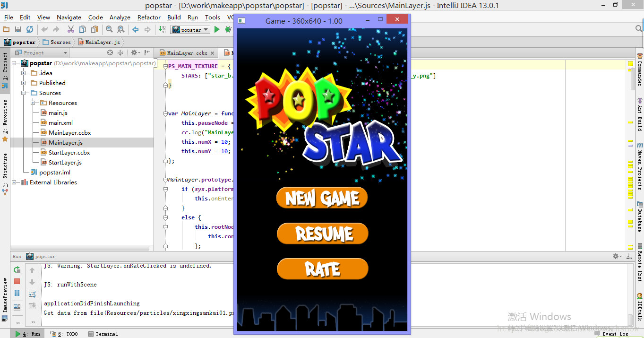Viewport: 644px width, 338px height.
Task: Toggle the 1: Project tool window
Action: (5, 71)
